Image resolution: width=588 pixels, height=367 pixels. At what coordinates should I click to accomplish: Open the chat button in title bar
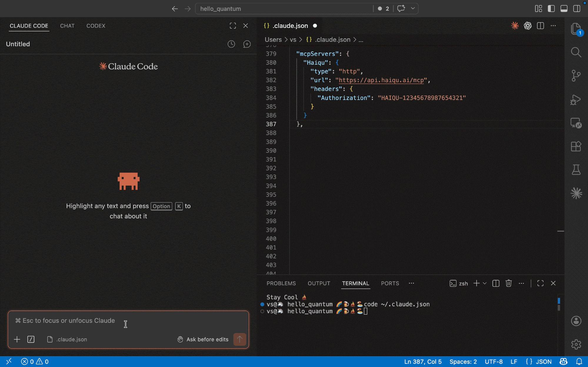[401, 9]
